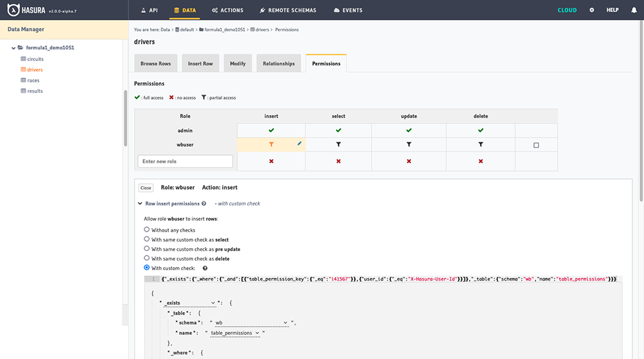The image size is (644, 359).
Task: Go to the ACTIONS tab
Action: click(227, 10)
